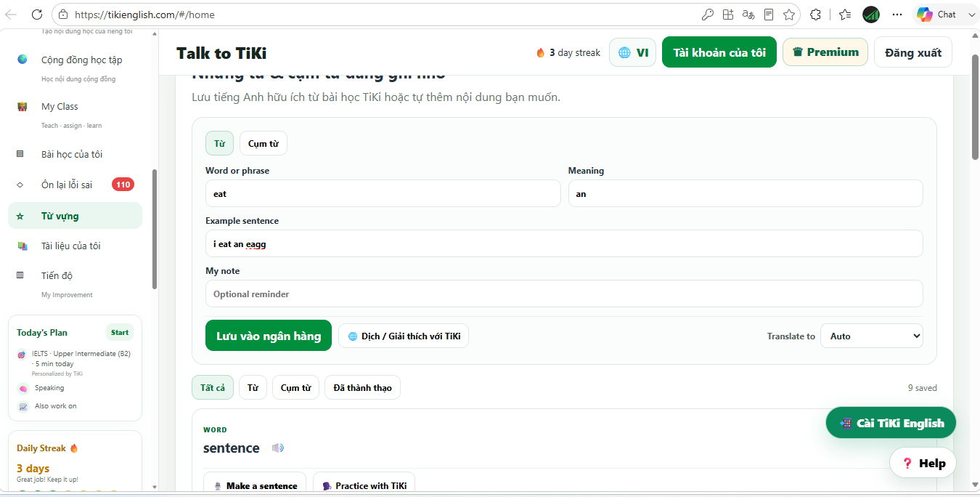Viewport: 980px width, 497px height.
Task: Filter the saved list by Cụm từ tab
Action: click(x=295, y=387)
